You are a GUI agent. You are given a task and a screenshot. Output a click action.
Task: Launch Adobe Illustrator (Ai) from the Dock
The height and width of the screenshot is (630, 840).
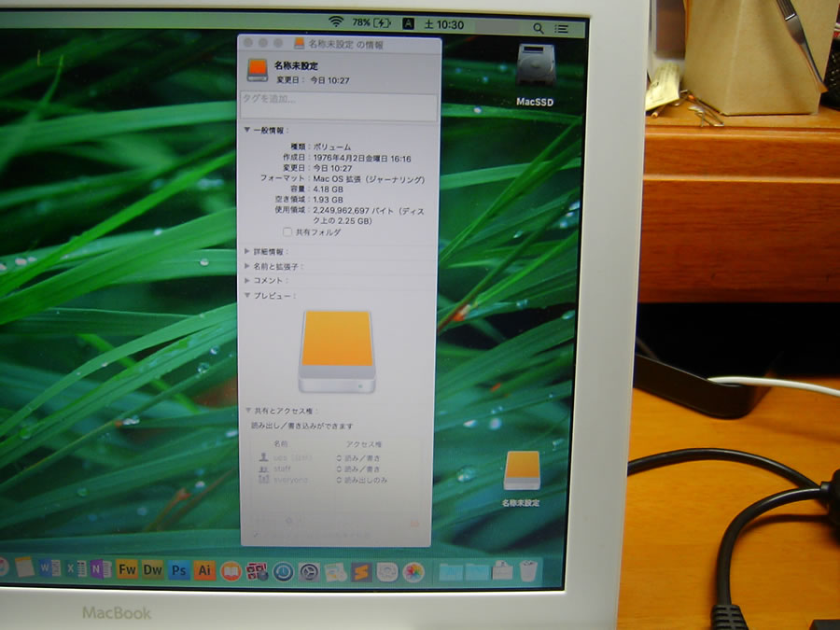204,570
